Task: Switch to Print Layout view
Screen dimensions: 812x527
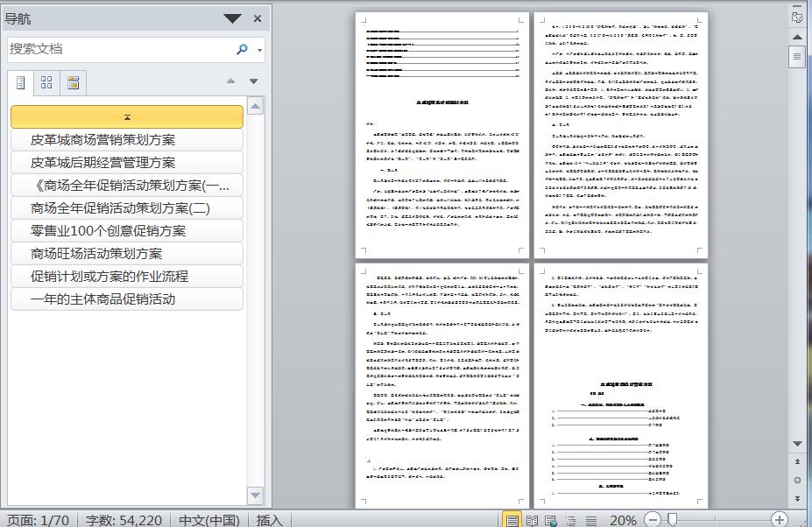Action: (512, 520)
